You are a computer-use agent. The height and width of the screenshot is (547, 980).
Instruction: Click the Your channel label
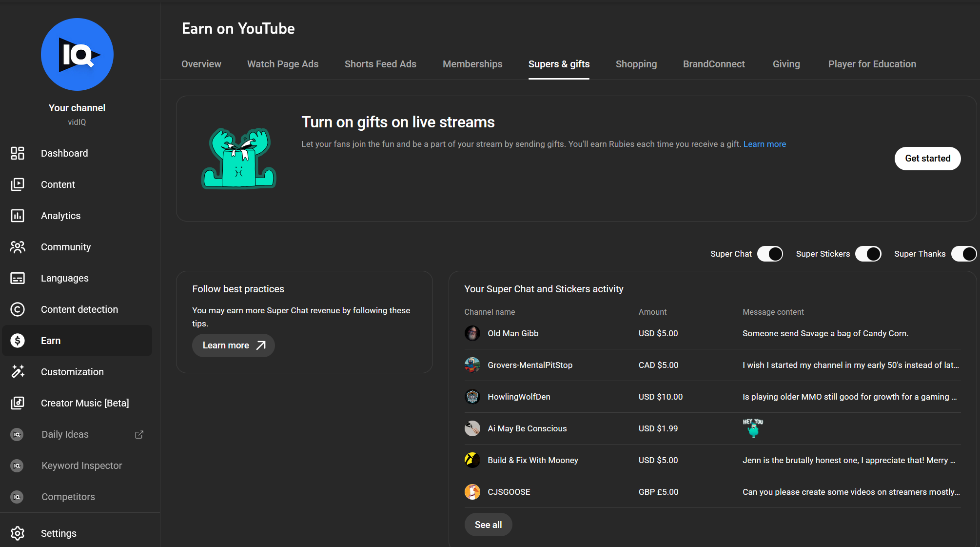point(77,108)
